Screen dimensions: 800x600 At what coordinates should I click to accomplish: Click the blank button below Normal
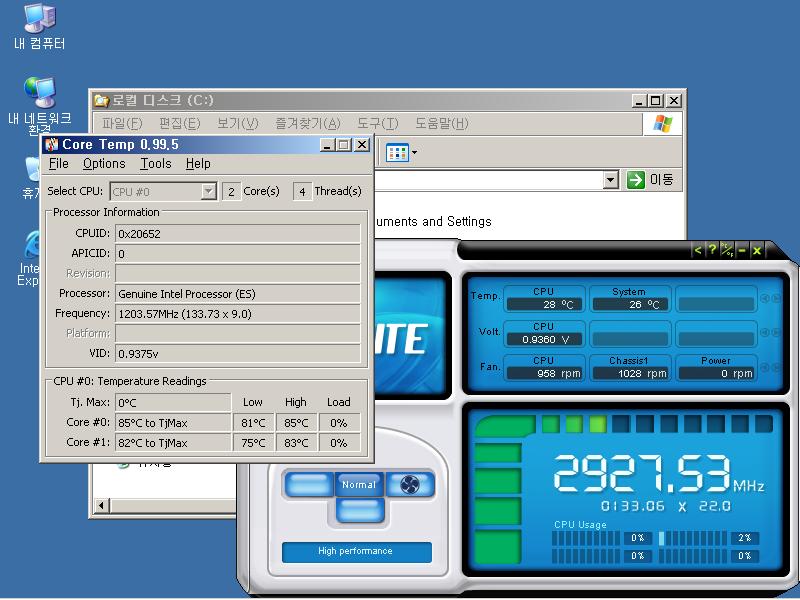click(360, 510)
